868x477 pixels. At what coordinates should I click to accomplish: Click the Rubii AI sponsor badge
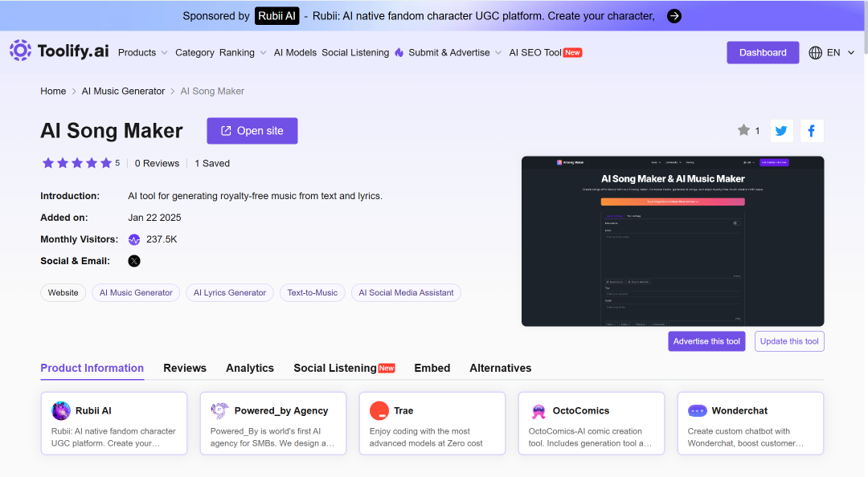tap(276, 16)
